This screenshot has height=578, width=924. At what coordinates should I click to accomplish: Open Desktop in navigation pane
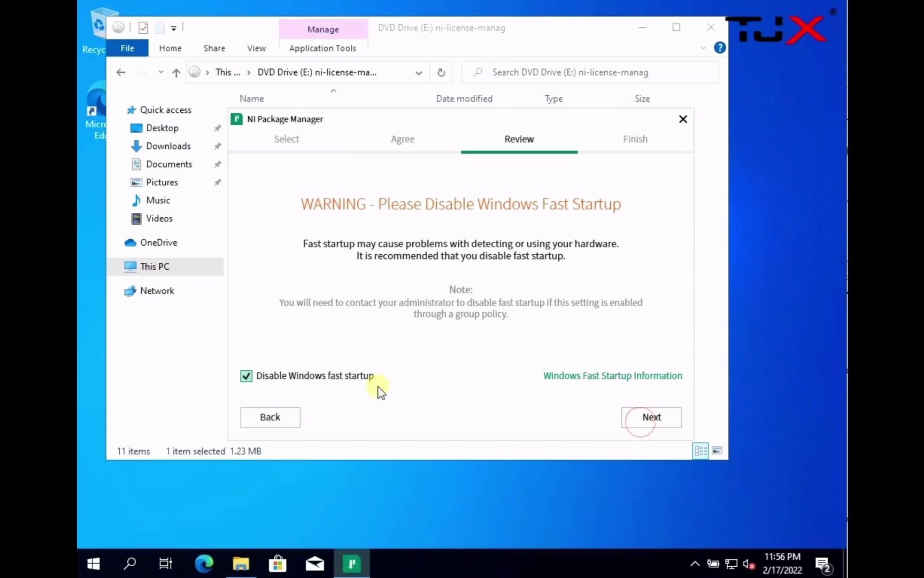[162, 128]
